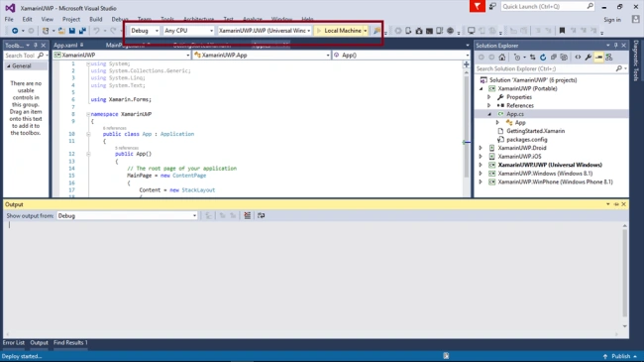Open the Debug configuration dropdown

click(145, 31)
